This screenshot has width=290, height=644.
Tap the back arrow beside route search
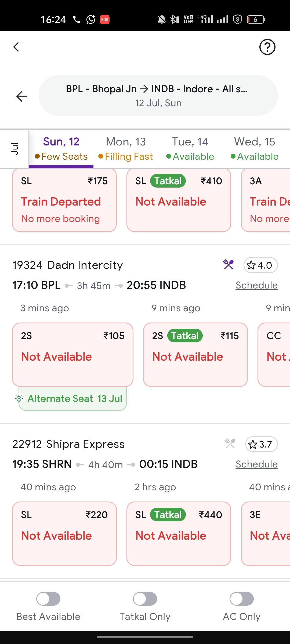22,96
